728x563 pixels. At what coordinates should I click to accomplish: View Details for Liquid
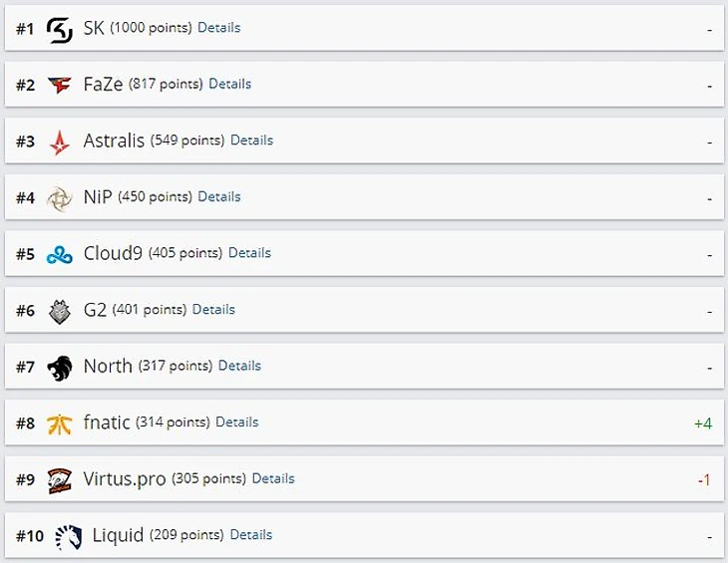tap(251, 535)
